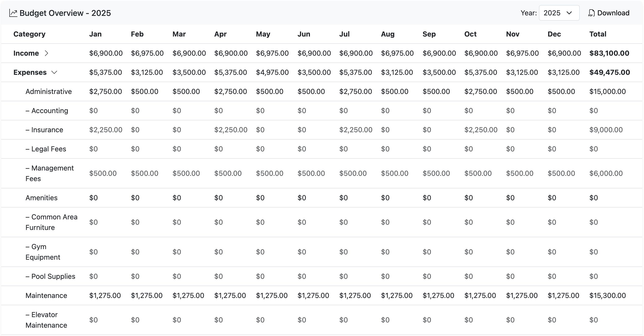Click the Pool Supplies subcategory

(x=50, y=276)
